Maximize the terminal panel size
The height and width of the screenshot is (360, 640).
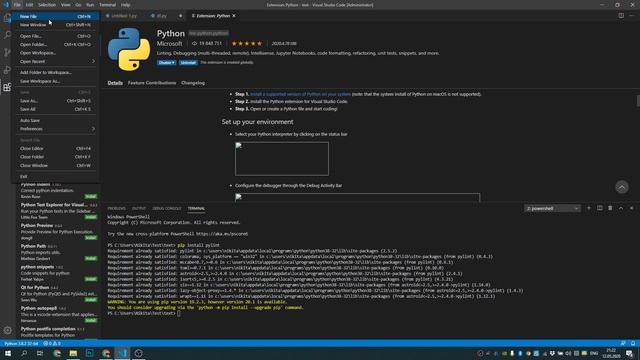click(621, 208)
